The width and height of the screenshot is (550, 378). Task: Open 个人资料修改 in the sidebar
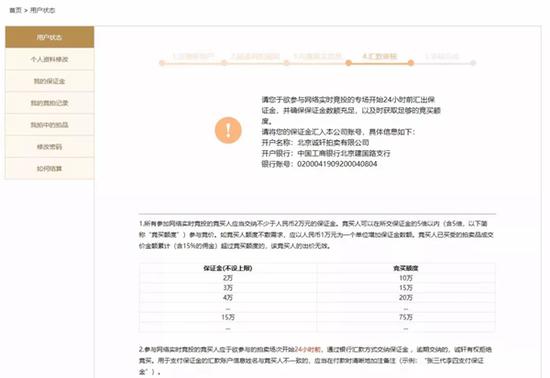click(x=49, y=59)
